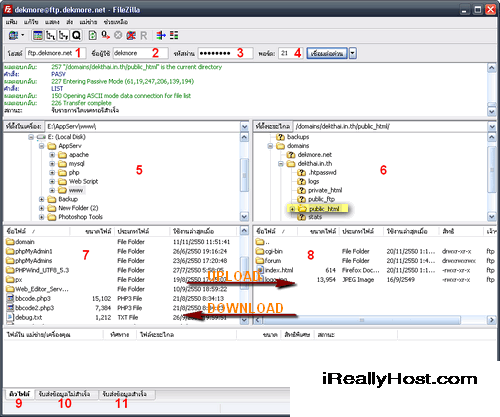This screenshot has height=417, width=500.
Task: Select the public_ftp remote folder
Action: tap(321, 199)
